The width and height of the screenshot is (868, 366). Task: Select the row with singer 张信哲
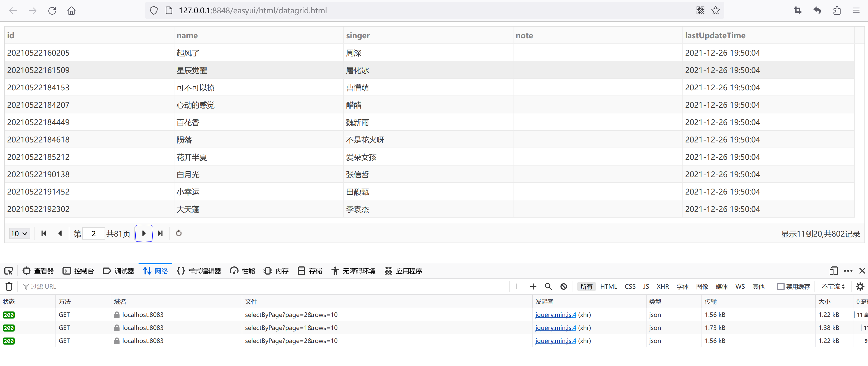pyautogui.click(x=429, y=174)
